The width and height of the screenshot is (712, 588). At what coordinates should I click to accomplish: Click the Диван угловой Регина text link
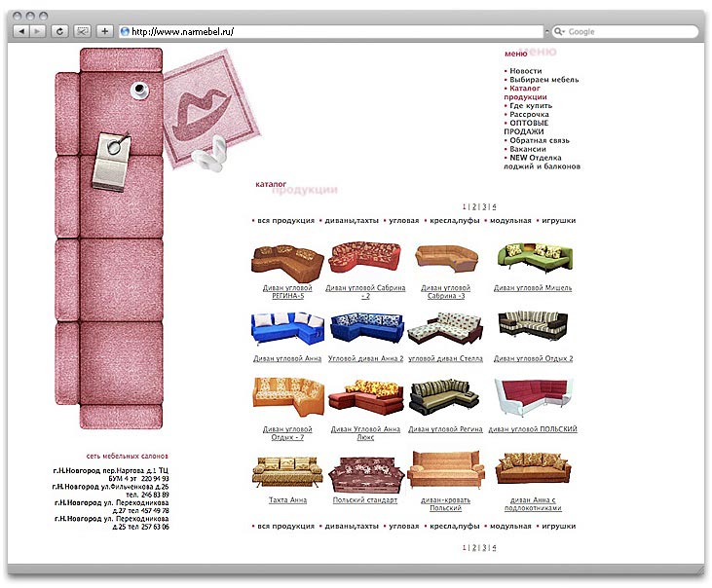point(445,429)
